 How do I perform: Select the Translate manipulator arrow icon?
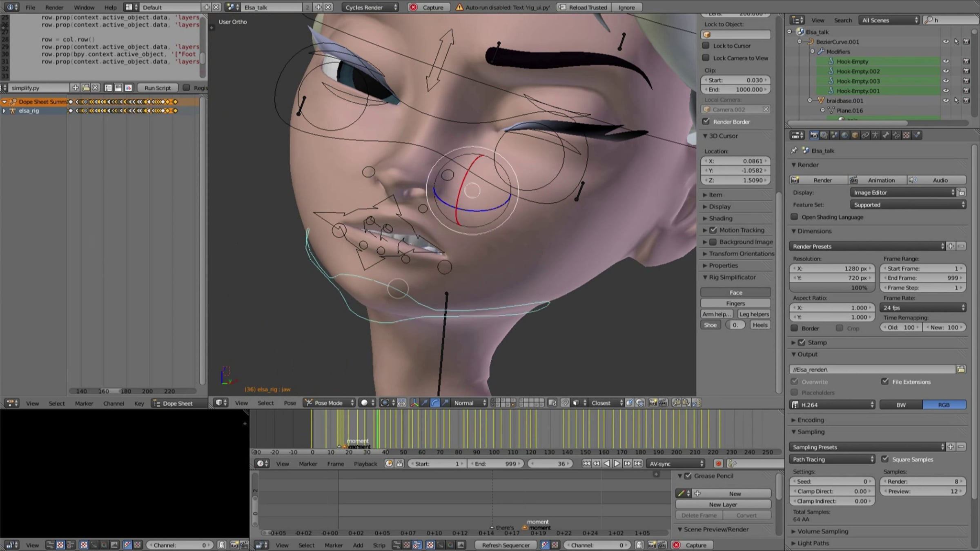tap(425, 403)
